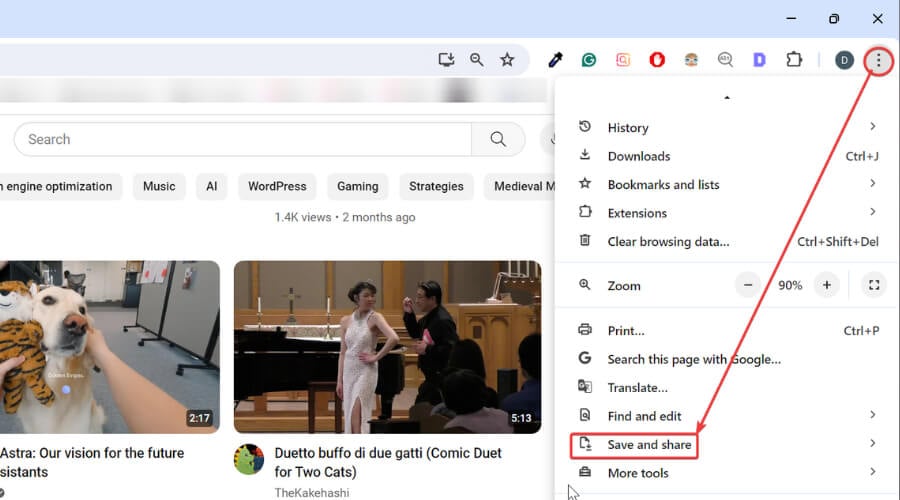Click the YouTube search magnifier button
The width and height of the screenshot is (900, 500).
[x=498, y=139]
